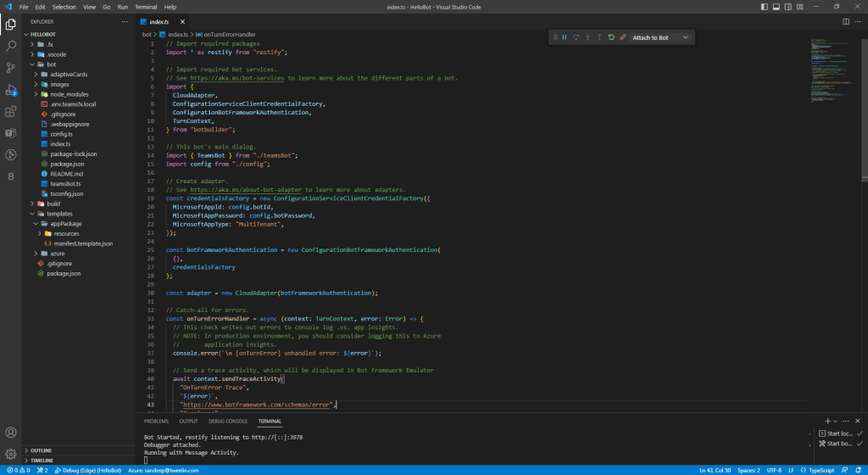
Task: Open the Attach to Bot session dropdown
Action: 660,37
